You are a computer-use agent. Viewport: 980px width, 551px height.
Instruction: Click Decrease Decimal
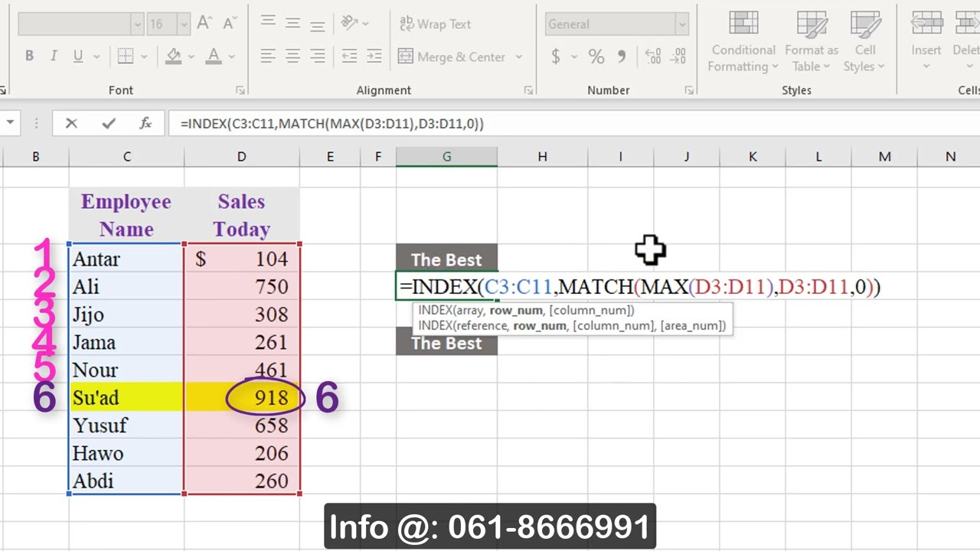(678, 57)
